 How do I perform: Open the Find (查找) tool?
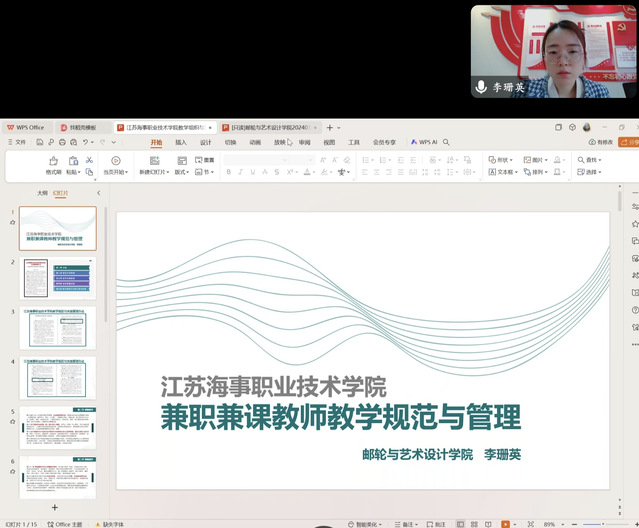coord(591,160)
